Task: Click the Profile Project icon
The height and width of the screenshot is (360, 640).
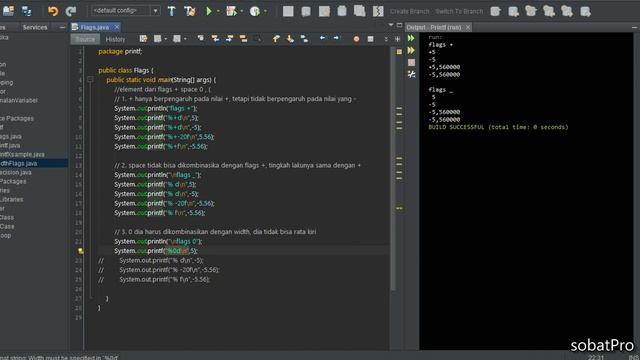Action: (255, 11)
